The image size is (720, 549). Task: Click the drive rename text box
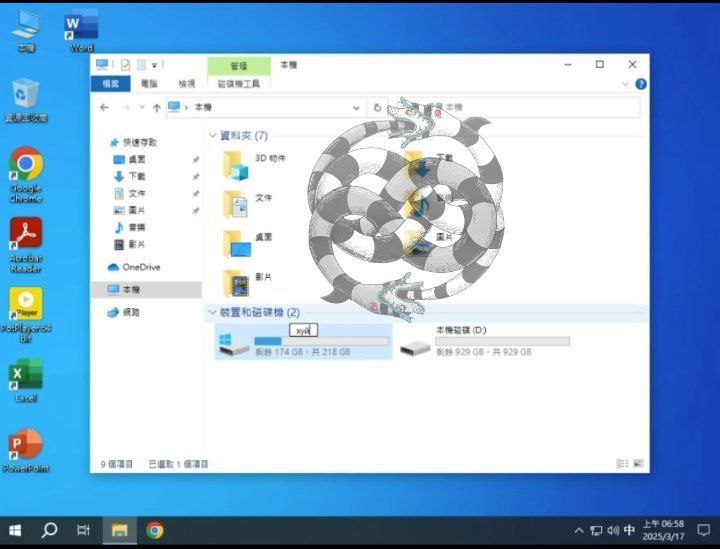(304, 330)
